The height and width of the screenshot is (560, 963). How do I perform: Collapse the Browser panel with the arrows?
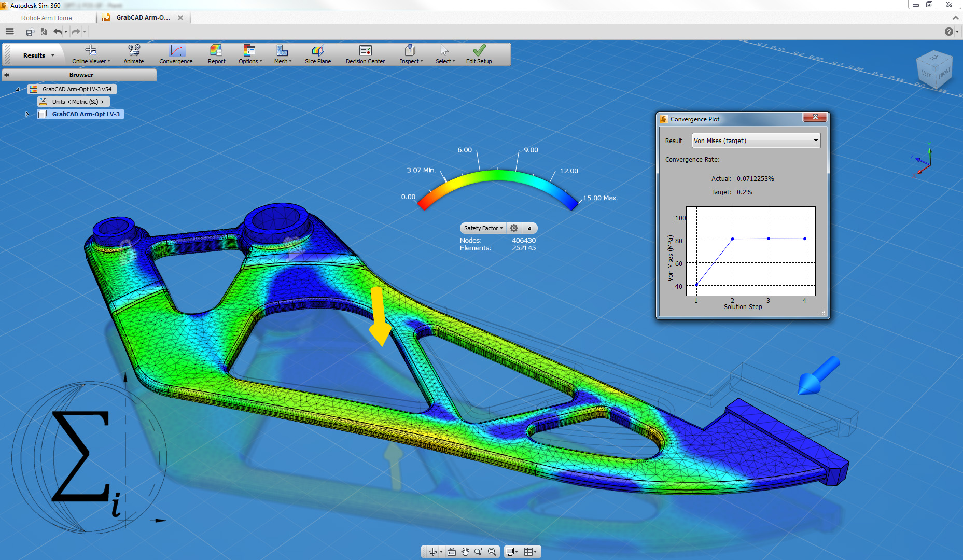tap(7, 75)
